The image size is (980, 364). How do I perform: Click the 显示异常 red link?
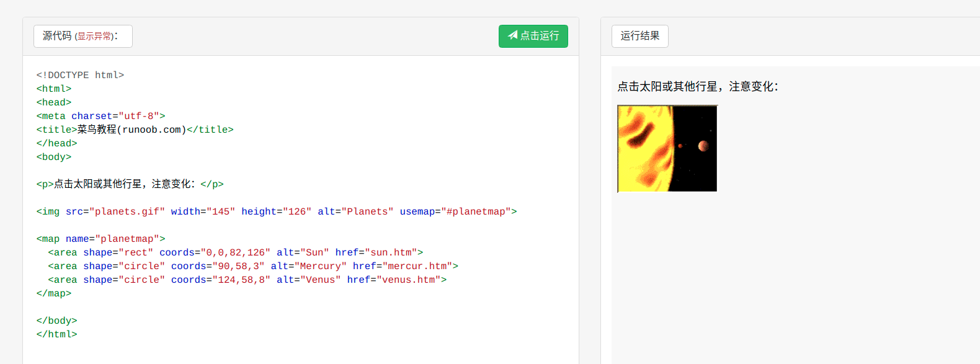[x=95, y=37]
